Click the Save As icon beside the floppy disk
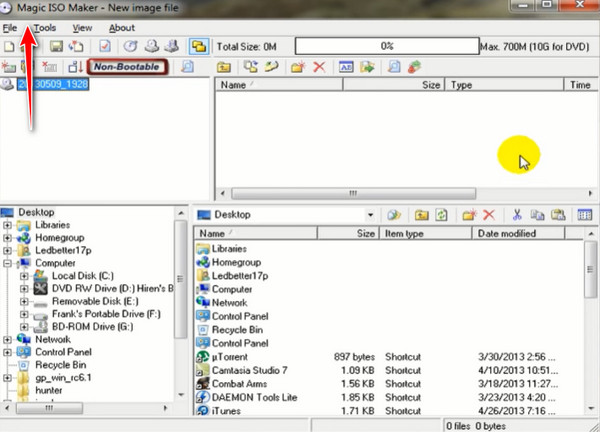The height and width of the screenshot is (432, 600). (76, 47)
